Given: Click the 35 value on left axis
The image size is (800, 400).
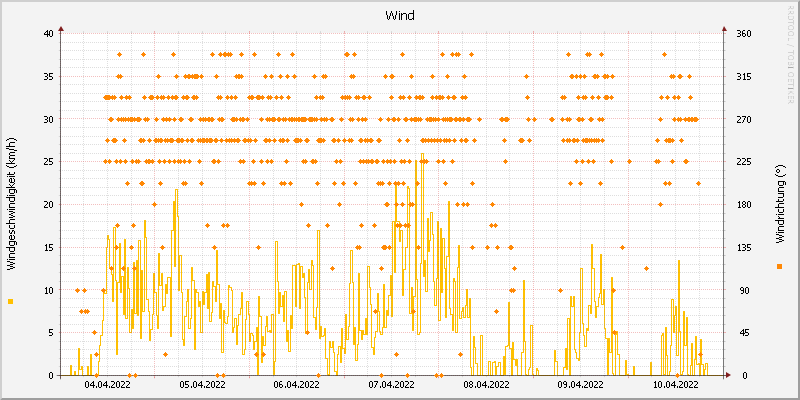Looking at the screenshot, I should tap(48, 77).
